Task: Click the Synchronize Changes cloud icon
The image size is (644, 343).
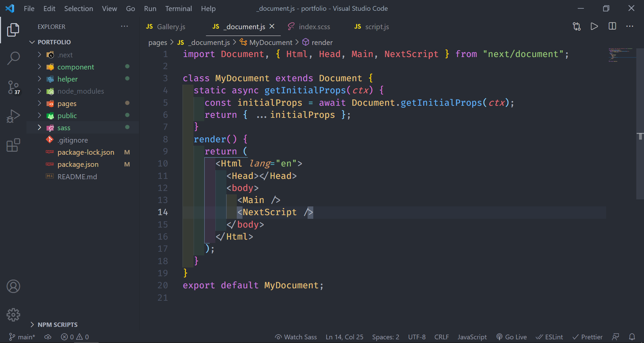Action: point(48,337)
